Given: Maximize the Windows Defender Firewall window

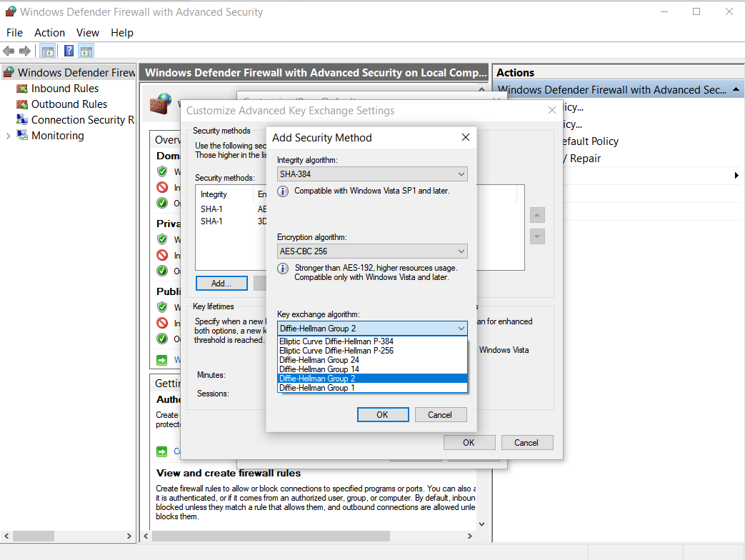Looking at the screenshot, I should point(696,11).
